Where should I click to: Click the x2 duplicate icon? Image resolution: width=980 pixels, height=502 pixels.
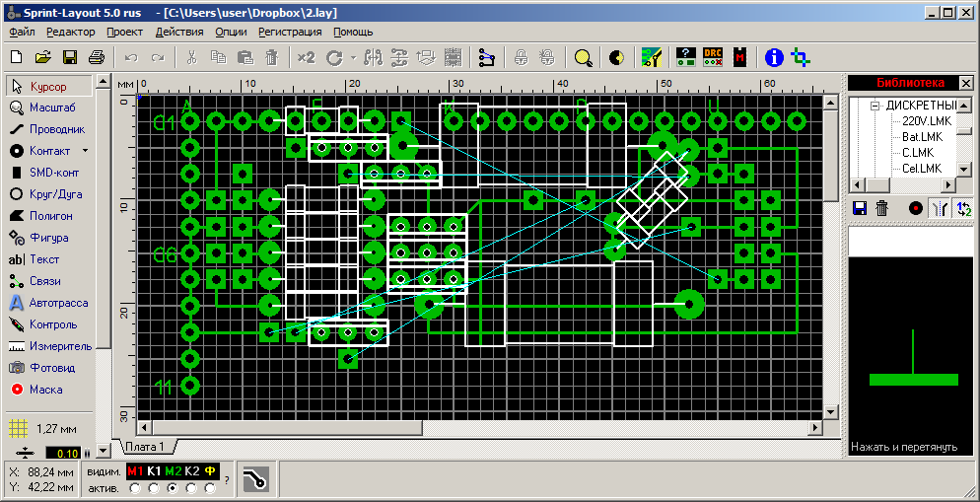pyautogui.click(x=306, y=57)
